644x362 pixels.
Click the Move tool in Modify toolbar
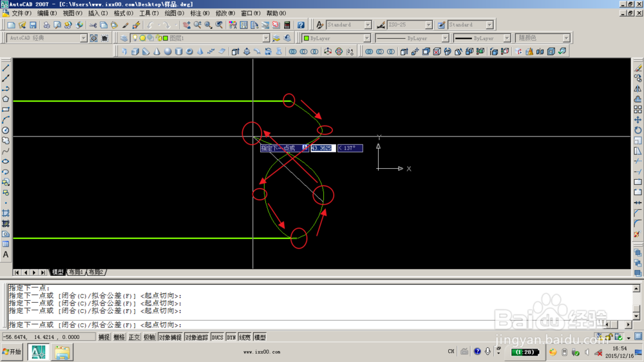(x=638, y=120)
